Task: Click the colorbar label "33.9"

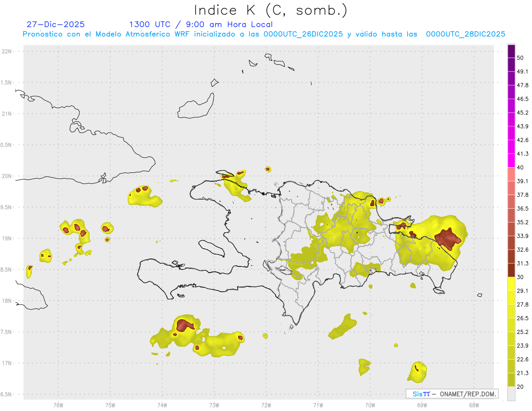Action: coord(523,236)
